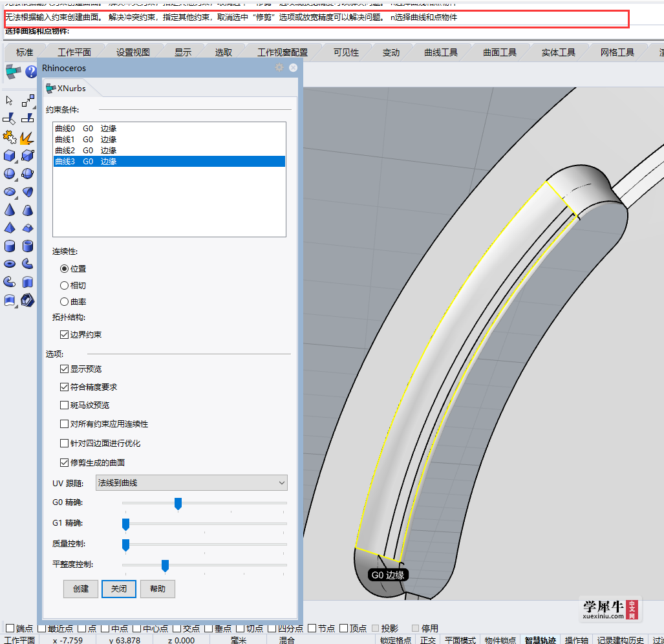This screenshot has width=664, height=644.
Task: Select constraint row 曲线2 G0 边缘
Action: [169, 150]
